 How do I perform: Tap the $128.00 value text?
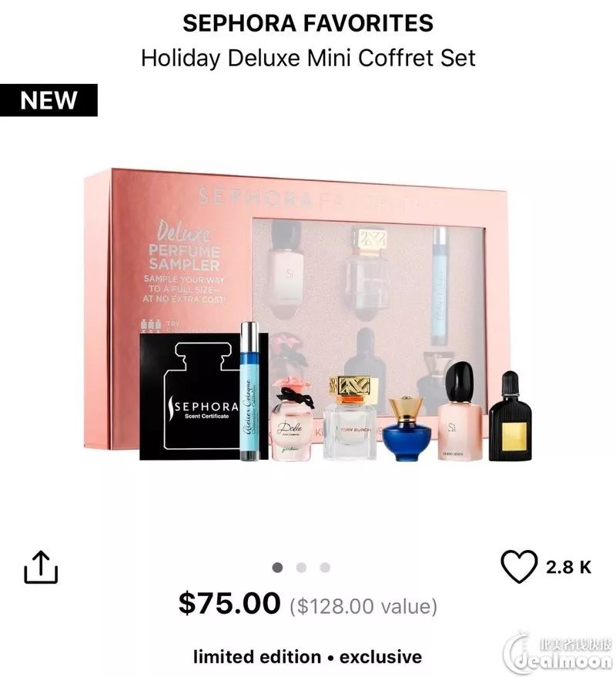pos(363,606)
